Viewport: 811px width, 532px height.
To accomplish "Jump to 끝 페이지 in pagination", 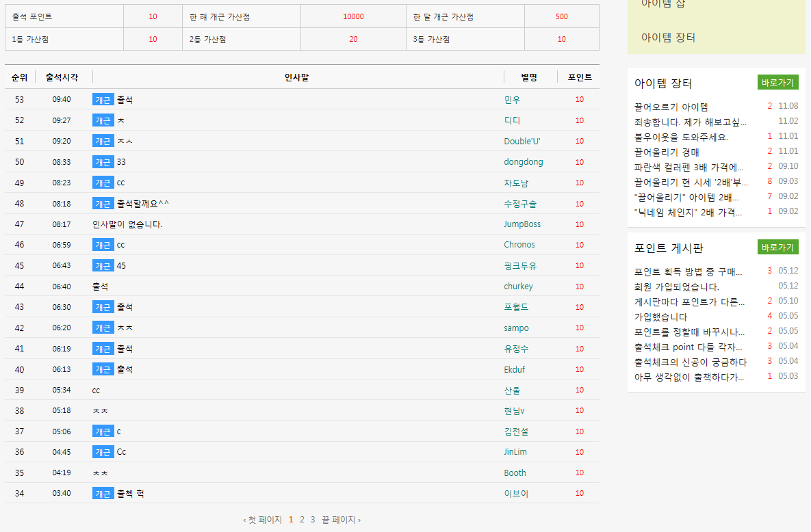I will (341, 520).
